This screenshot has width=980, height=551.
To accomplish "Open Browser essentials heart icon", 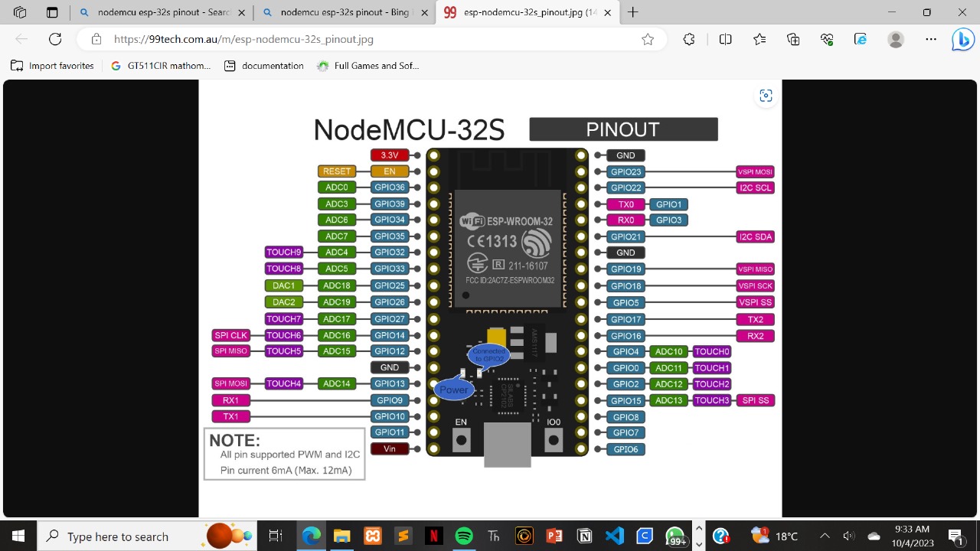I will tap(827, 39).
